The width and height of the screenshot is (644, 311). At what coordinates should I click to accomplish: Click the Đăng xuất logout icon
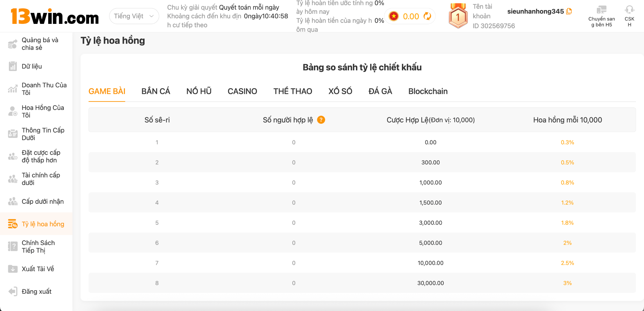[x=13, y=292]
